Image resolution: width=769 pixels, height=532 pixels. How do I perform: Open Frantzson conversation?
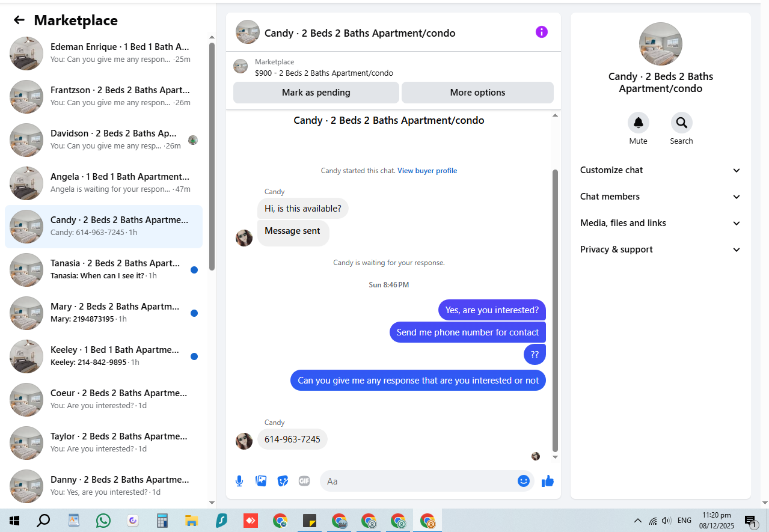[x=103, y=97]
